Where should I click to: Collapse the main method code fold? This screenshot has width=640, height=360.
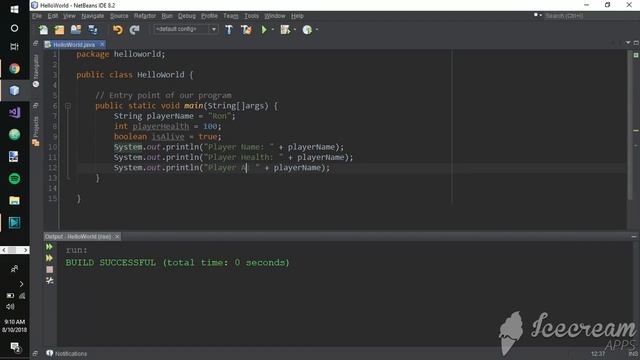tap(68, 106)
